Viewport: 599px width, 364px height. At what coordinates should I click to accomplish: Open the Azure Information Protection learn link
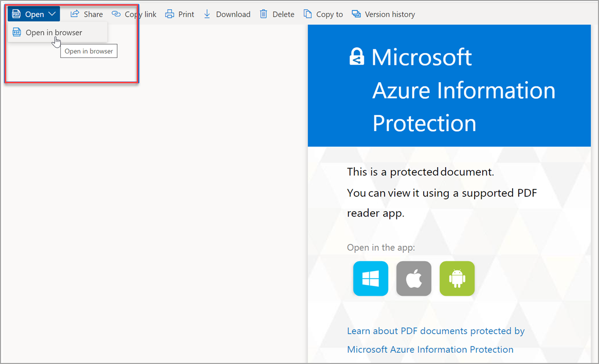(x=435, y=331)
